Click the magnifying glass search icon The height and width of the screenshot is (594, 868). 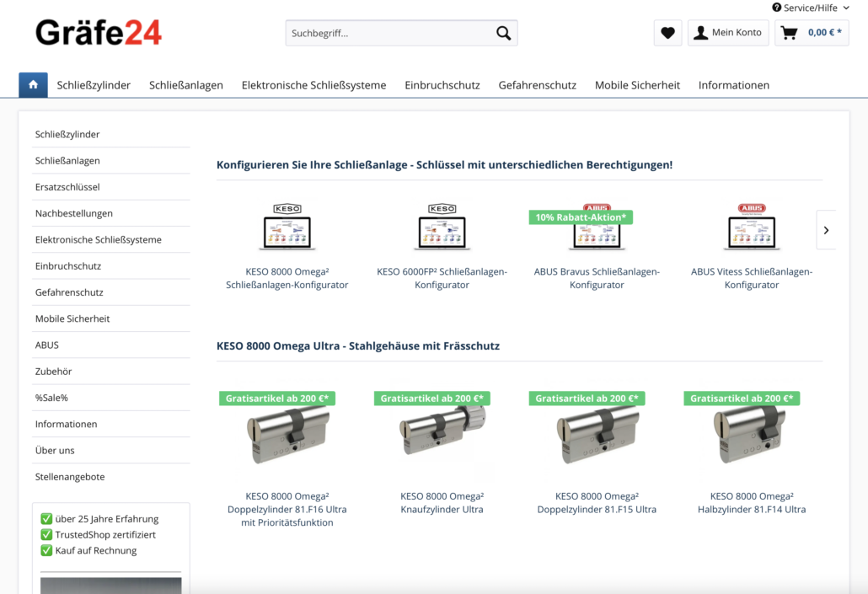503,34
